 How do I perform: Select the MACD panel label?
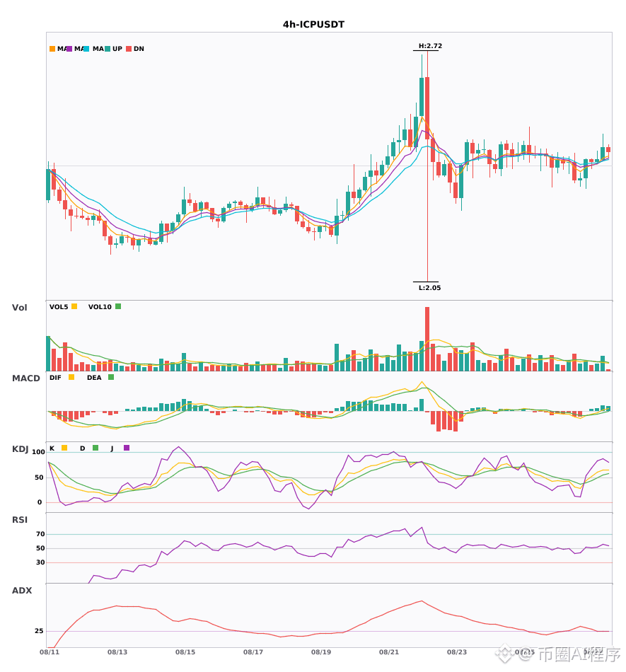[25, 378]
